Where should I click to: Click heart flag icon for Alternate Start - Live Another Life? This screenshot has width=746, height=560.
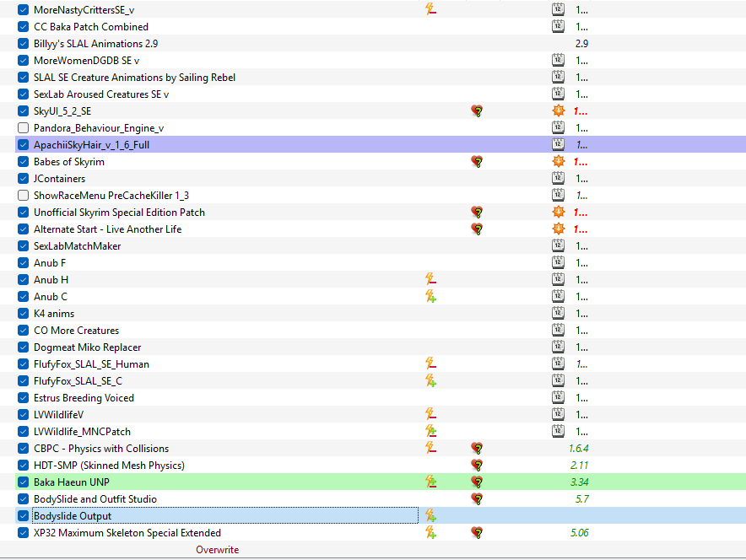(477, 229)
